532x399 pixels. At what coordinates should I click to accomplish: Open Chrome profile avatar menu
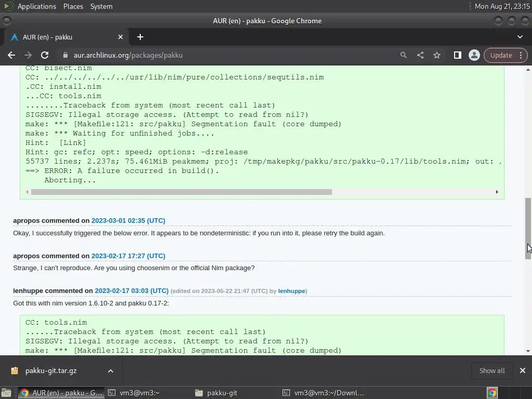tap(474, 55)
